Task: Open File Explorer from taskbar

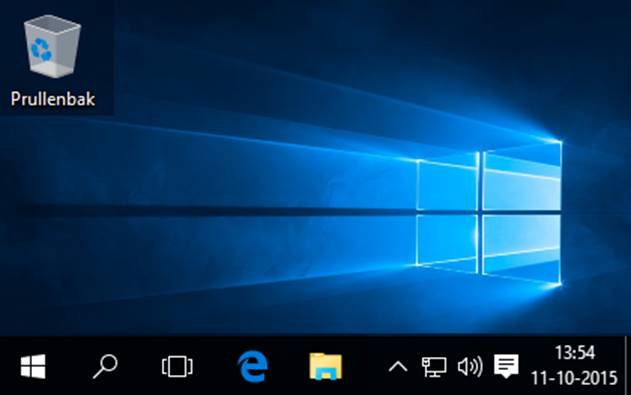Action: point(326,366)
